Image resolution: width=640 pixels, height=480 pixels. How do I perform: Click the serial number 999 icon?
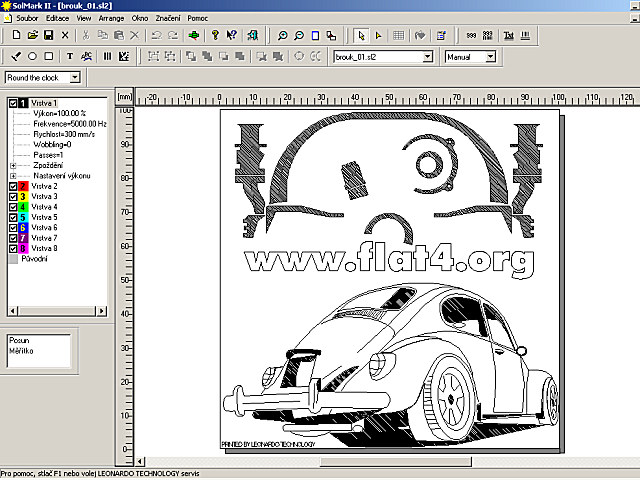click(471, 36)
